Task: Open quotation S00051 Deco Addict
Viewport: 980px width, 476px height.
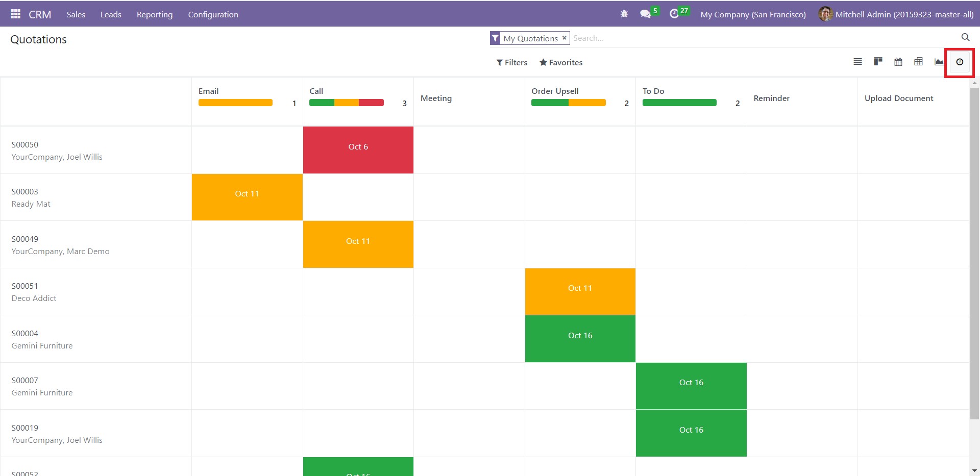Action: (x=96, y=291)
